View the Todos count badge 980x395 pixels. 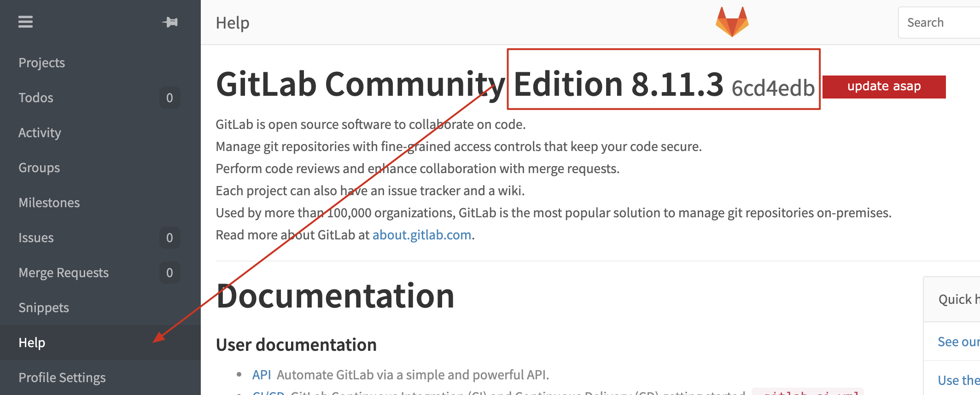click(x=169, y=98)
